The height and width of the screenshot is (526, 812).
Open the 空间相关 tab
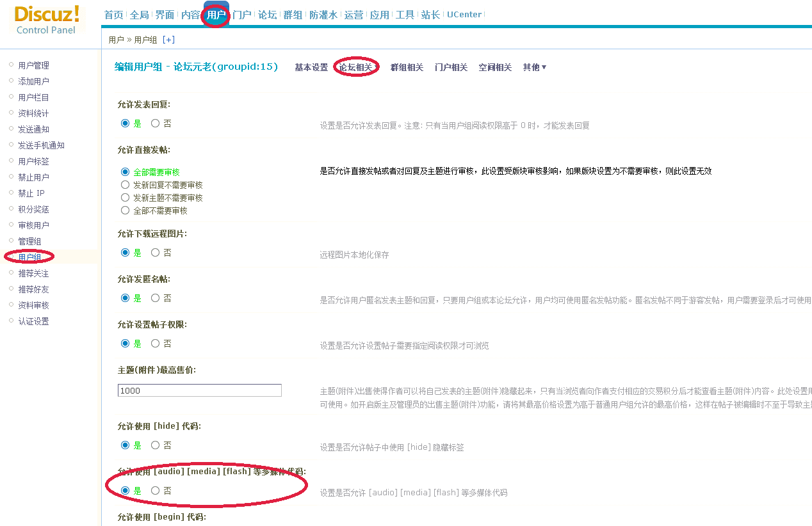(495, 67)
